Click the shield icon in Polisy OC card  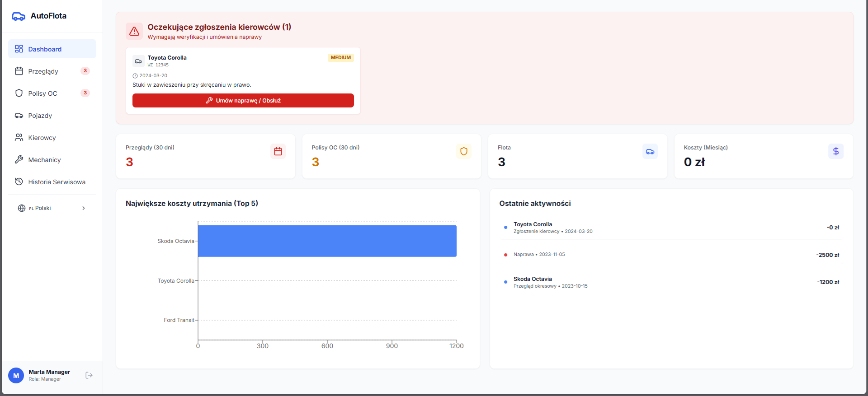click(464, 151)
